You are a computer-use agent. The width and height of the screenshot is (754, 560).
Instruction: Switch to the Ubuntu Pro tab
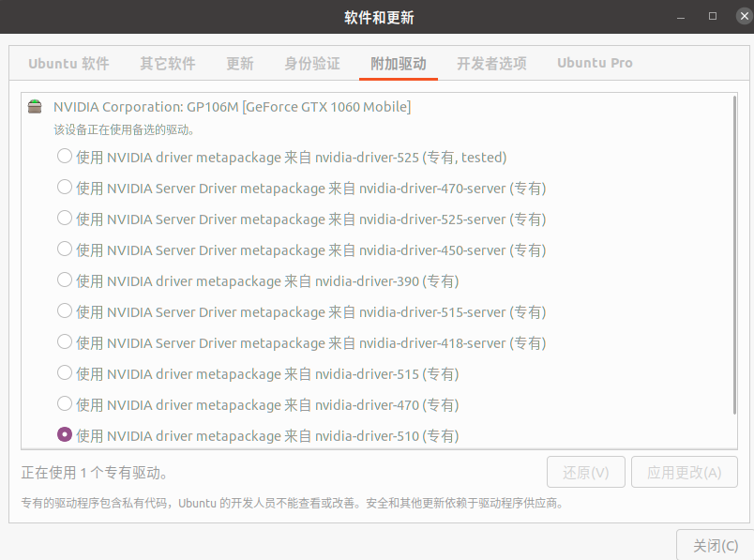click(x=595, y=63)
